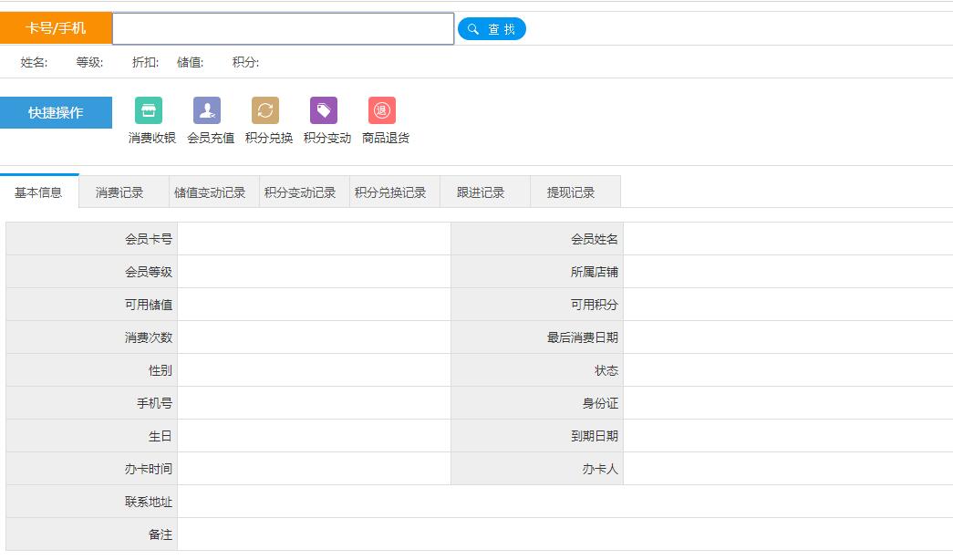953x560 pixels.
Task: Open the 提现记录 tab
Action: point(571,192)
